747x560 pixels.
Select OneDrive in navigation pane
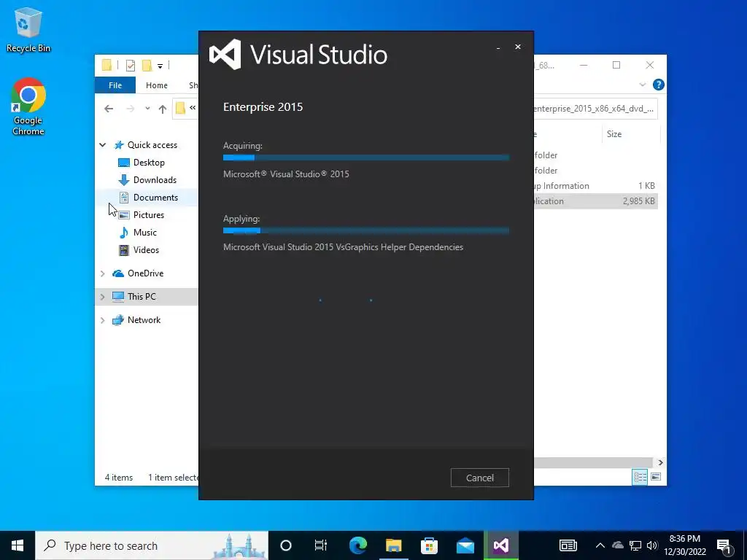click(x=138, y=273)
